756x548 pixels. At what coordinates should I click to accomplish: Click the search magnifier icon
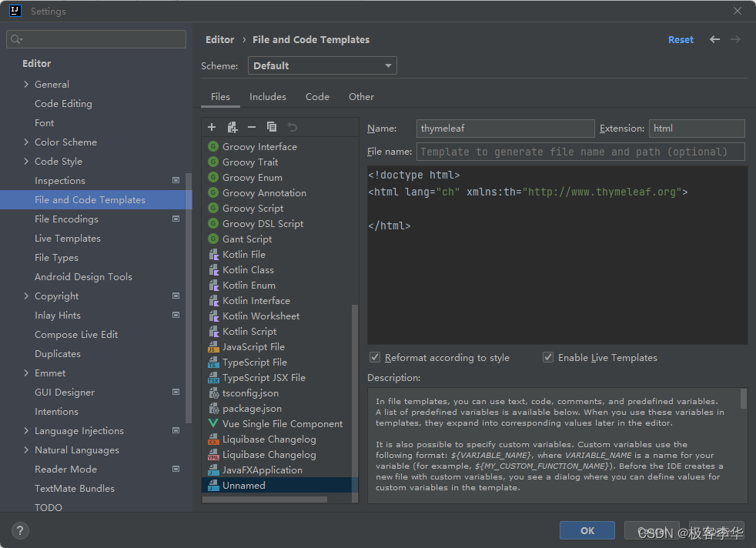[x=16, y=39]
